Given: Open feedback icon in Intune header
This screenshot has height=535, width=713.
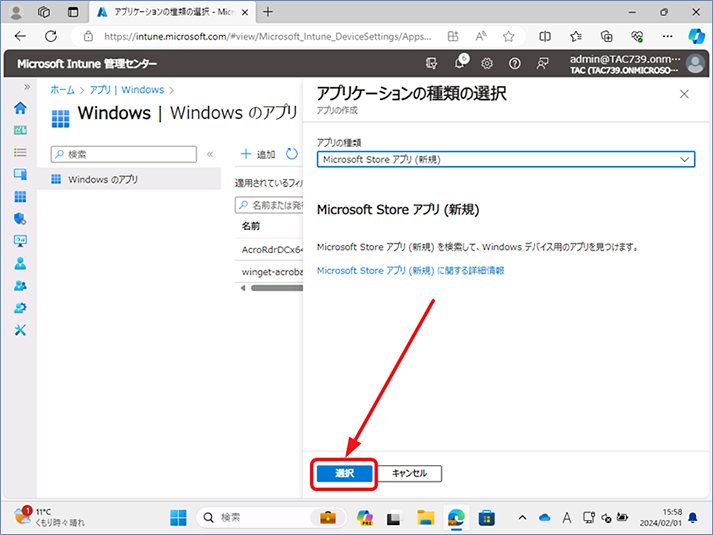Looking at the screenshot, I should click(x=542, y=64).
